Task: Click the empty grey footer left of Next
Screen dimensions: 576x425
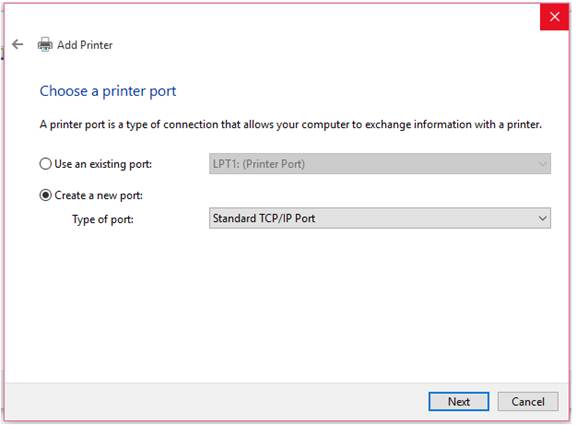Action: click(x=217, y=401)
